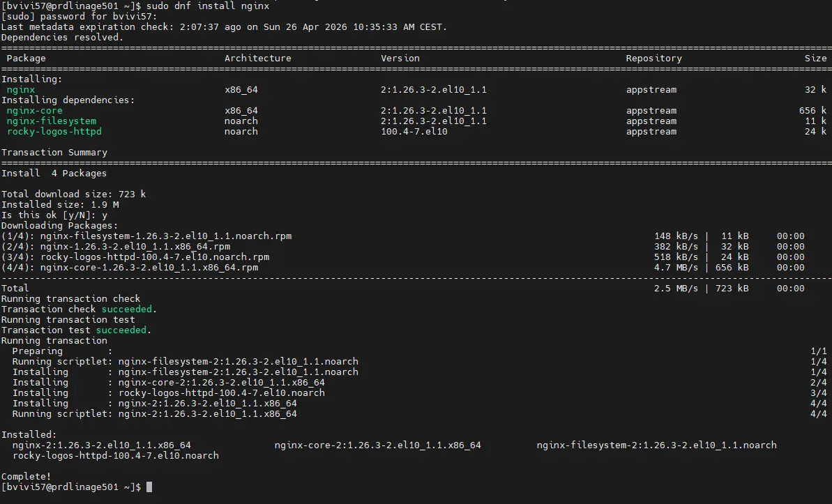Click progress counter '3/4'
This screenshot has height=504, width=832.
pyautogui.click(x=819, y=393)
